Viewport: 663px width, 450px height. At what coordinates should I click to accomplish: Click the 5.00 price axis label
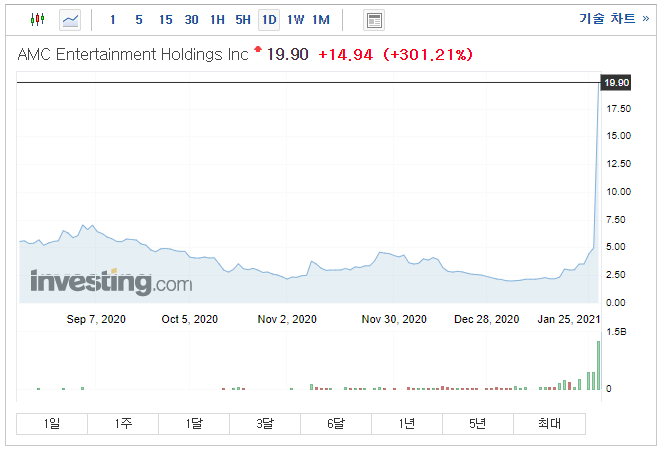click(x=616, y=247)
